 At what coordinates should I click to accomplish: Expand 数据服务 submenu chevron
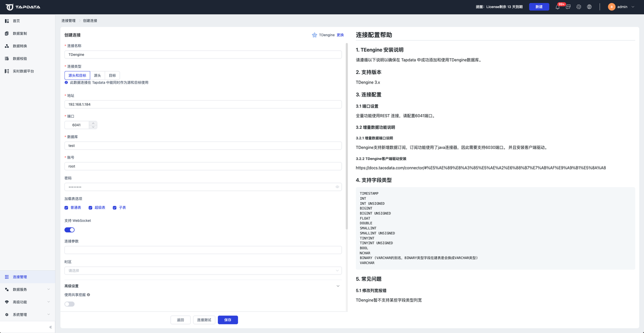tap(49, 289)
